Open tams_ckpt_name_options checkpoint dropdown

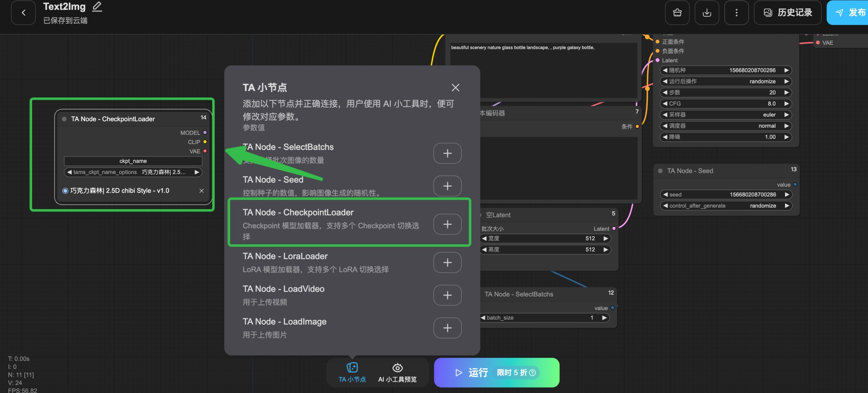coord(133,172)
